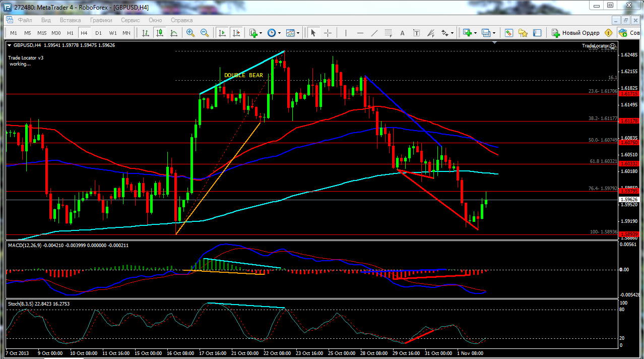Click the Новый Ордер button
Viewport: 644px width, 359px height.
576,33
